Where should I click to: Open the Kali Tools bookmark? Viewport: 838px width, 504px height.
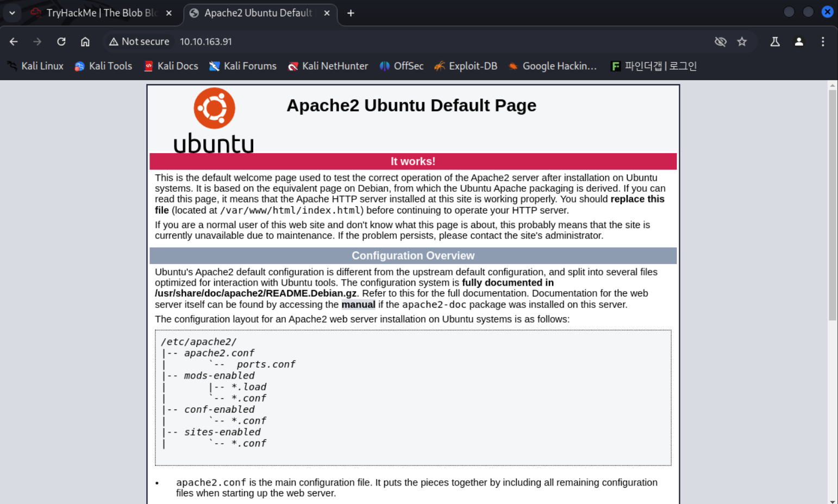[103, 66]
